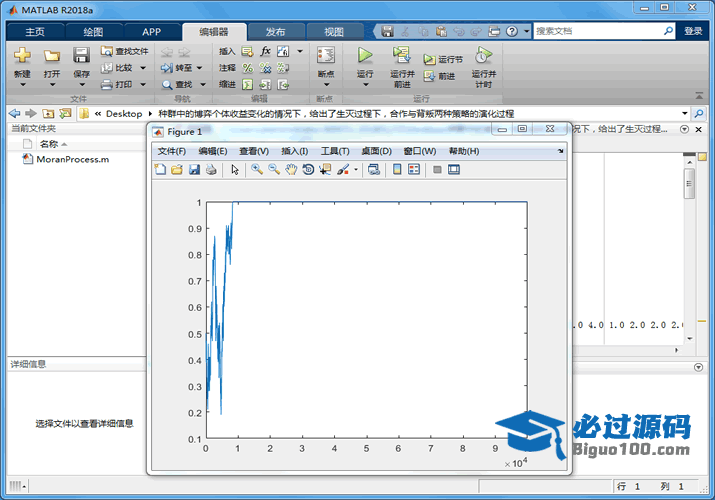Click the Zoom In magnifier in Figure toolbar
The width and height of the screenshot is (715, 500).
pyautogui.click(x=257, y=170)
